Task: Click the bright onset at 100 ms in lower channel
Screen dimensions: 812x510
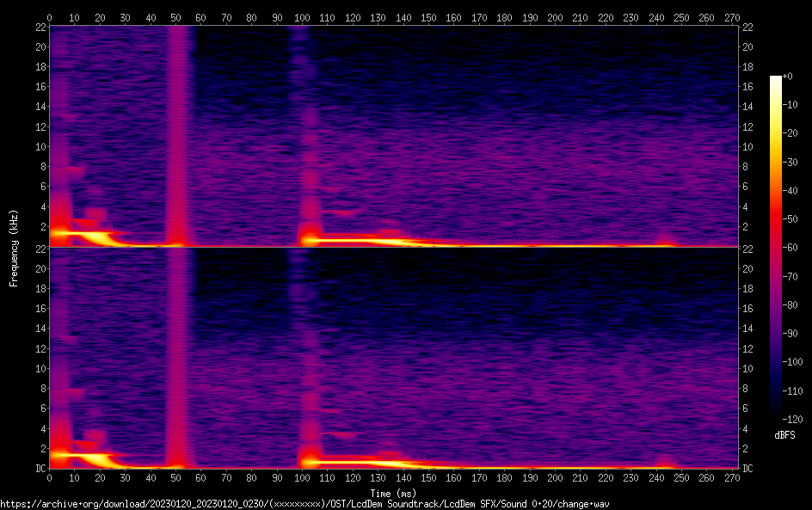Action: click(306, 459)
